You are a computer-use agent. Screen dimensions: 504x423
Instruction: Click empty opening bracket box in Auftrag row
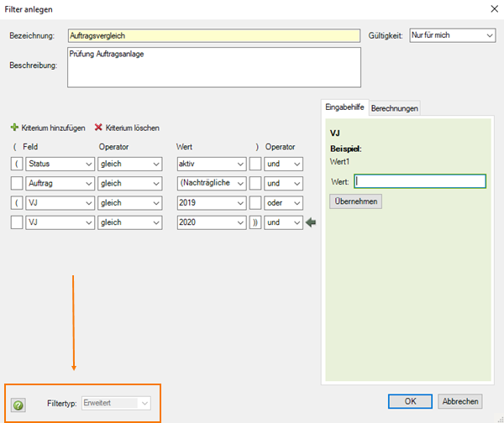pos(17,184)
